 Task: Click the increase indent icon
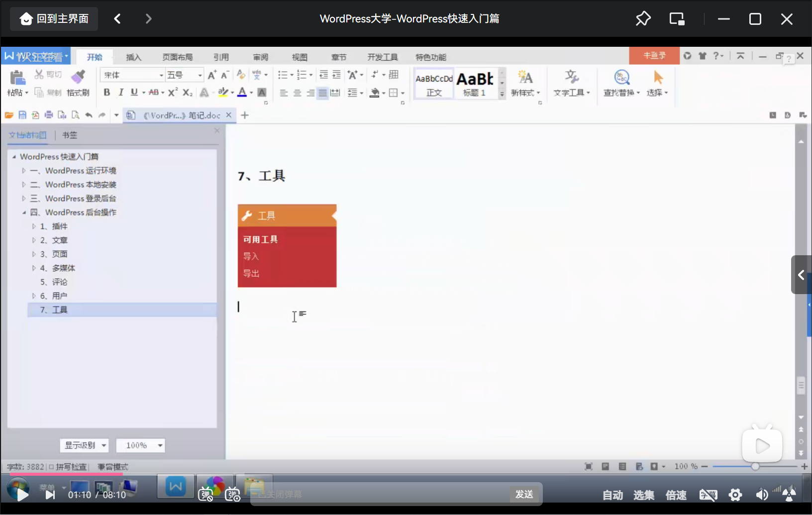336,75
